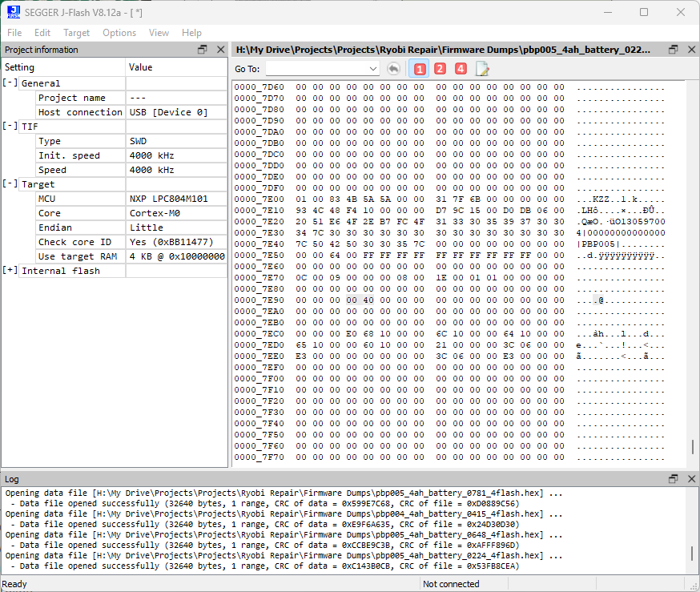Switch hex view to 4-byte display
Image resolution: width=700 pixels, height=592 pixels.
coord(461,69)
